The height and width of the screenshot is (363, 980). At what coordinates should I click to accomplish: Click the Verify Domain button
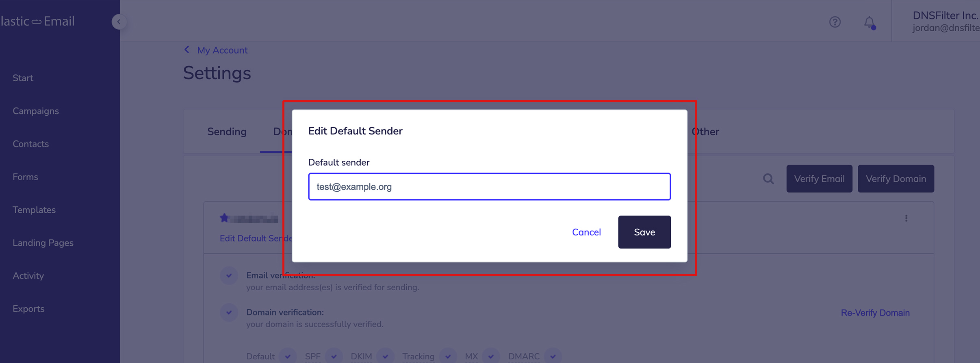(x=896, y=179)
